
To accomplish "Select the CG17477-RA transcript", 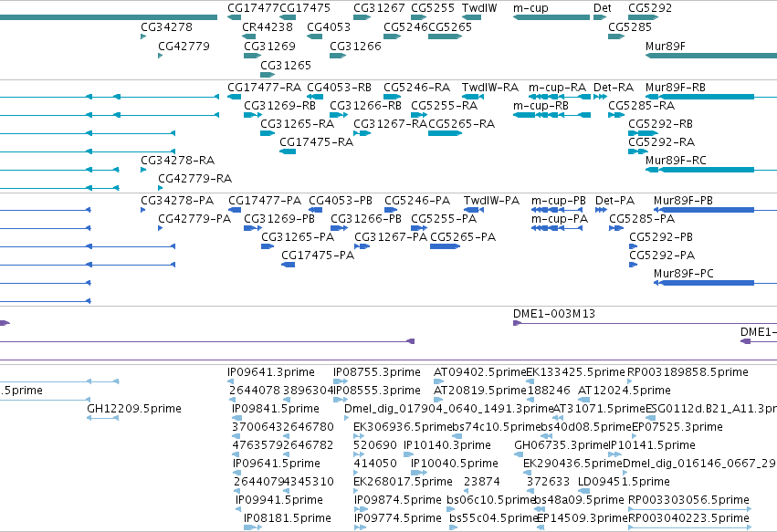I will pyautogui.click(x=234, y=97).
